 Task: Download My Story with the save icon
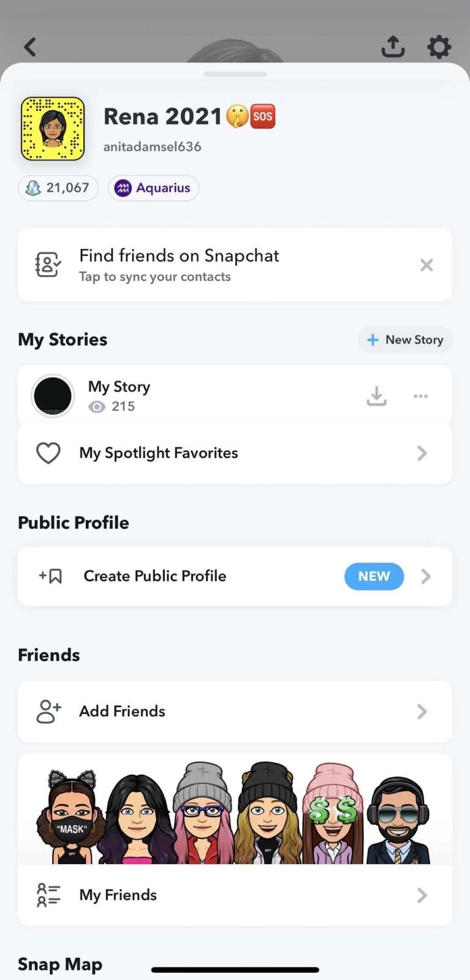(x=376, y=396)
